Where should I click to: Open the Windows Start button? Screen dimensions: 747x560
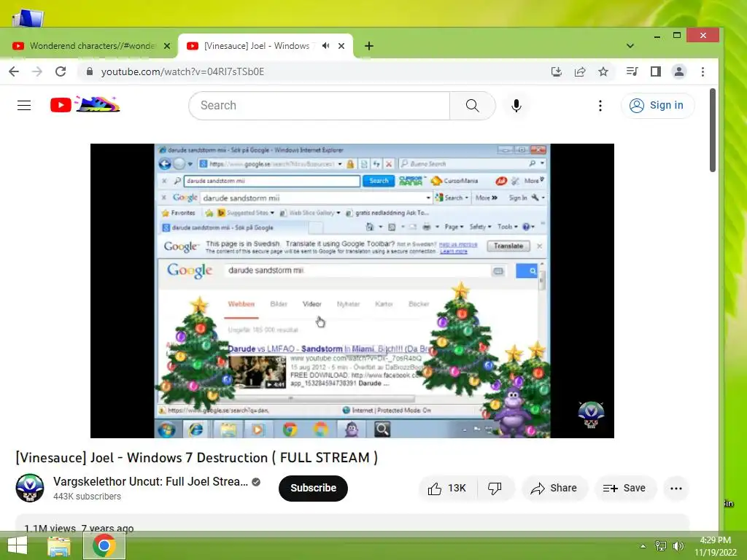pos(18,545)
